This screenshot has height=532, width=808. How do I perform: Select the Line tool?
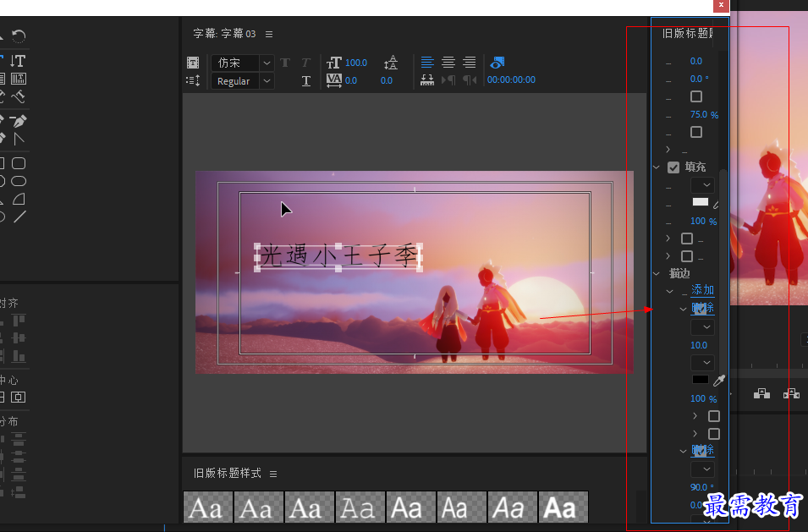click(19, 217)
